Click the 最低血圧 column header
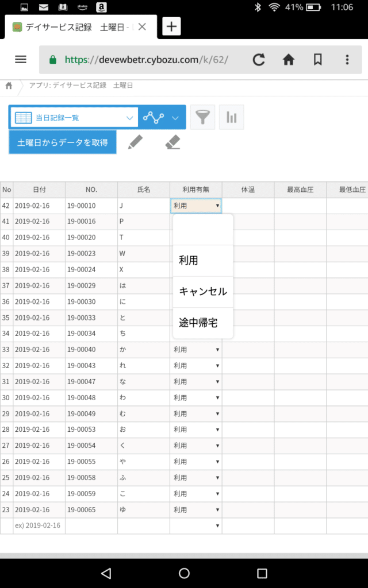This screenshot has width=368, height=588. point(347,189)
